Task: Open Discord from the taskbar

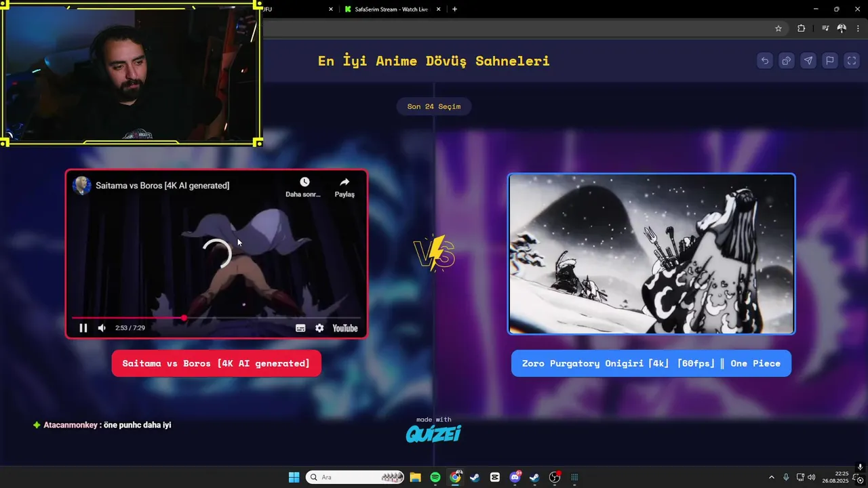Action: [515, 477]
